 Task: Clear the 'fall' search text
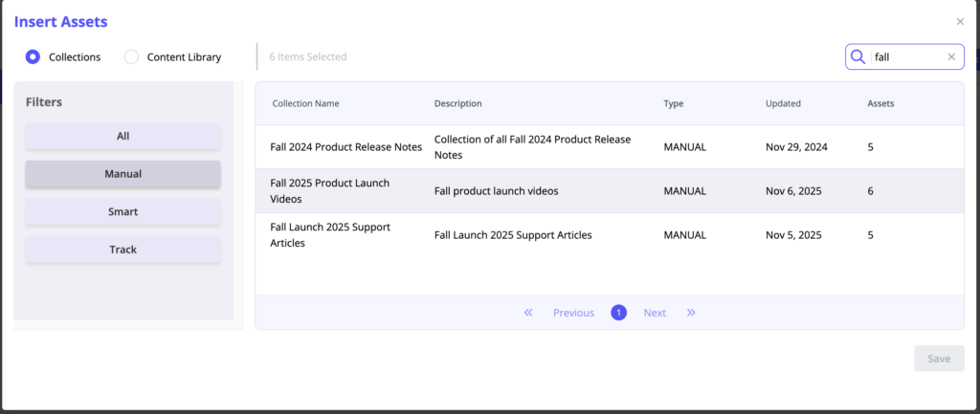(951, 57)
